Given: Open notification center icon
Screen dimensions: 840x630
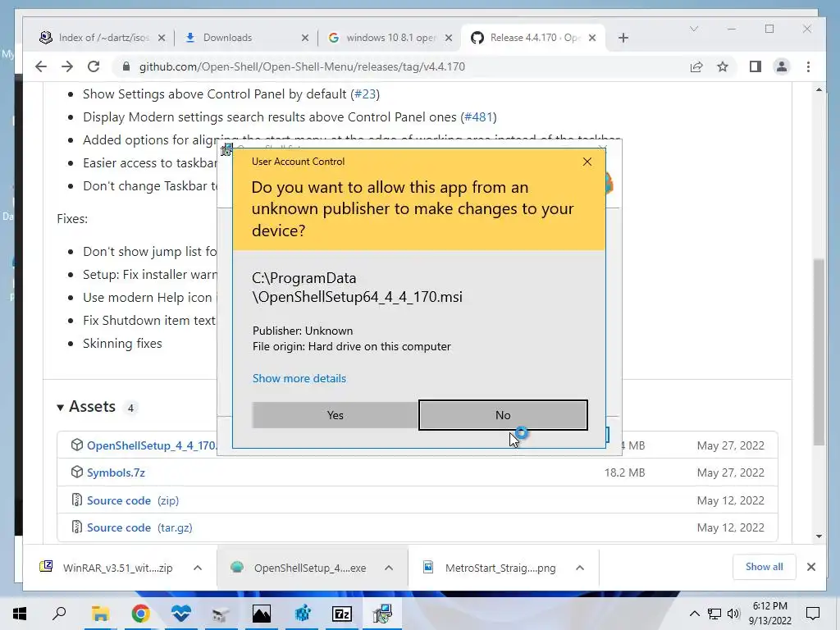Looking at the screenshot, I should click(x=813, y=614).
